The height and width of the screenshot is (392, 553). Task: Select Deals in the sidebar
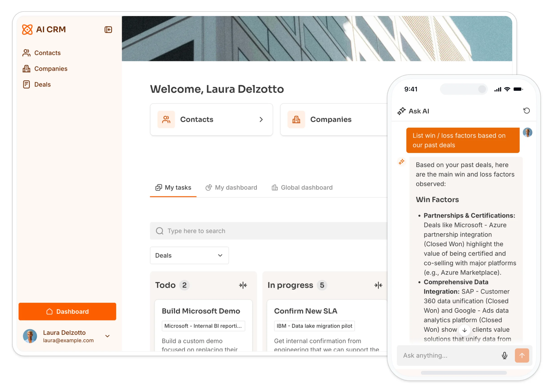click(x=42, y=84)
